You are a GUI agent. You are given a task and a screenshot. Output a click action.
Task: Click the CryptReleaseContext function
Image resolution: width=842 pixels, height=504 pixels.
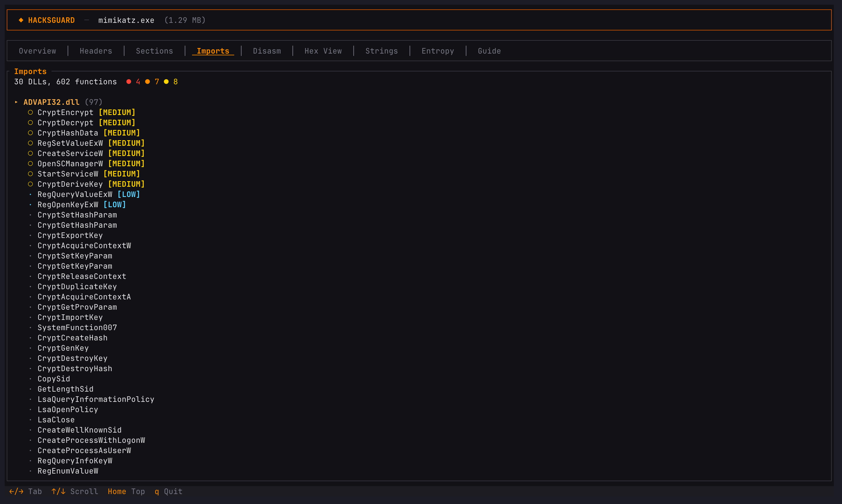click(x=82, y=277)
